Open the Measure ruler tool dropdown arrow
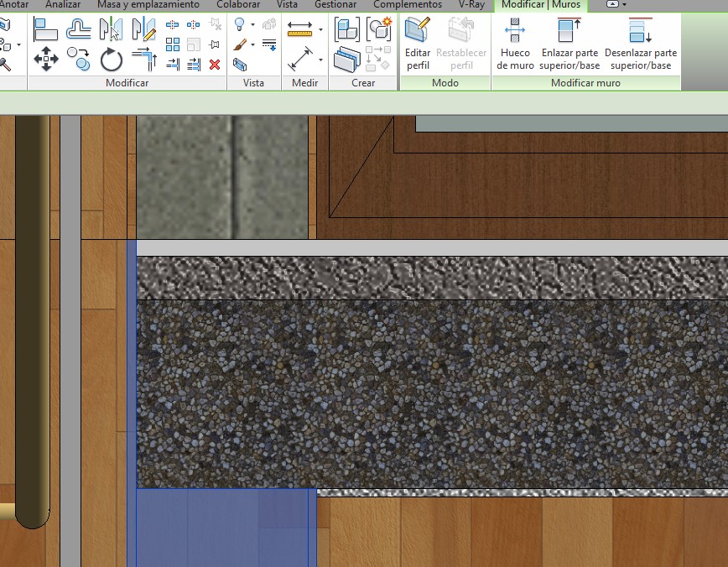The image size is (728, 567). pos(320,30)
